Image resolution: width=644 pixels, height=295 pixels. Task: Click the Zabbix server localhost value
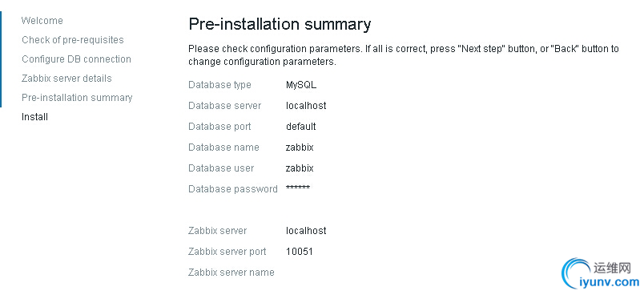coord(306,231)
